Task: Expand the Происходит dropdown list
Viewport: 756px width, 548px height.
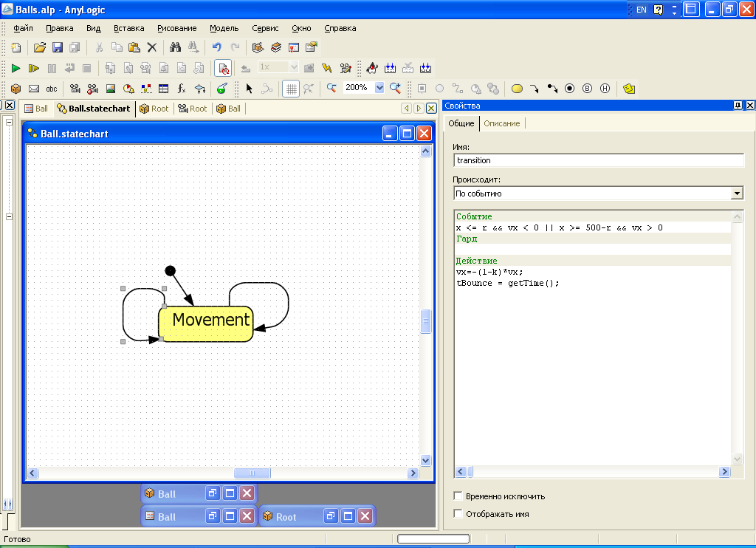Action: [737, 193]
